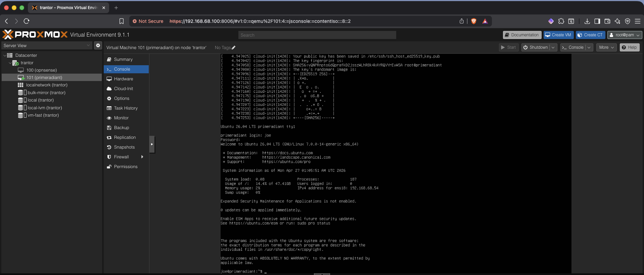Collapse the Datacenter tree node

tap(5, 55)
